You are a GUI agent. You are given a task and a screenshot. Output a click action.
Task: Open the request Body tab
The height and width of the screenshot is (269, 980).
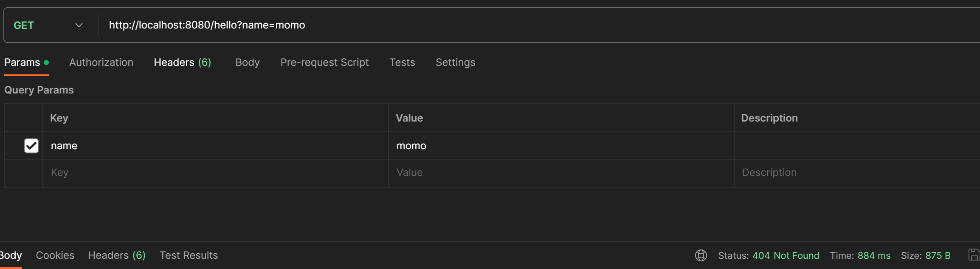(x=247, y=62)
